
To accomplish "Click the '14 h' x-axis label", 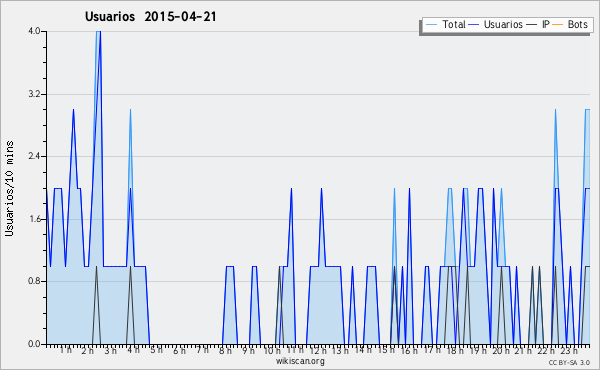I will pyautogui.click(x=363, y=350).
